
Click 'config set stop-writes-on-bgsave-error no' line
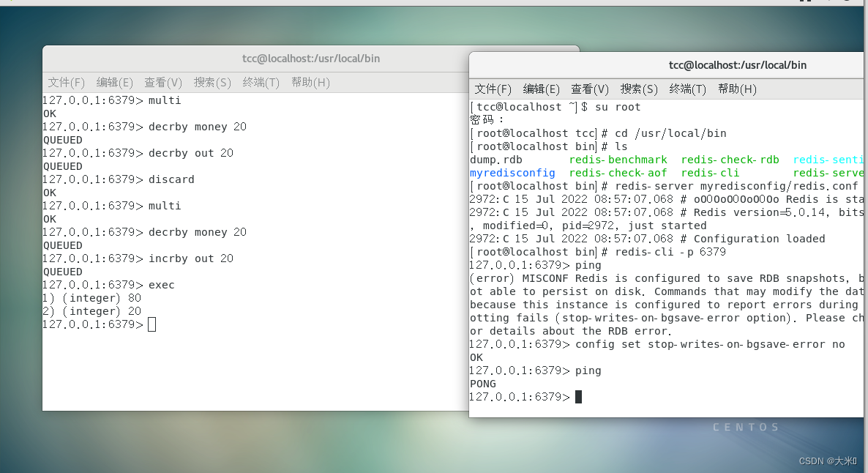[657, 345]
